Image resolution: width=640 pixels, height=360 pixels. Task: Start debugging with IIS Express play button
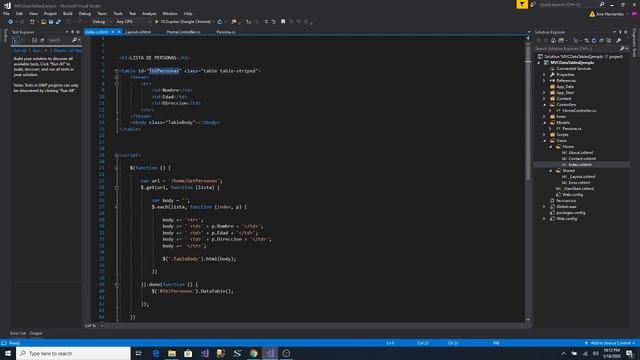tap(156, 22)
